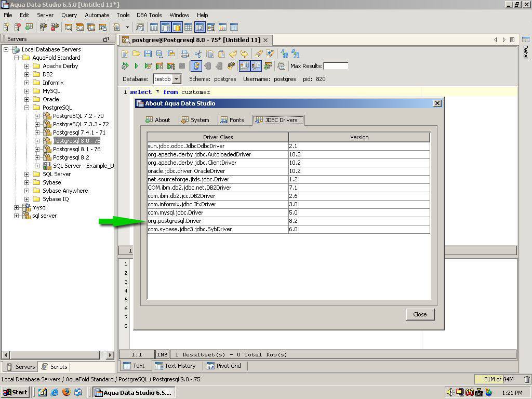The width and height of the screenshot is (532, 399).
Task: Click the Copy icon in editor toolbar
Action: (x=210, y=54)
